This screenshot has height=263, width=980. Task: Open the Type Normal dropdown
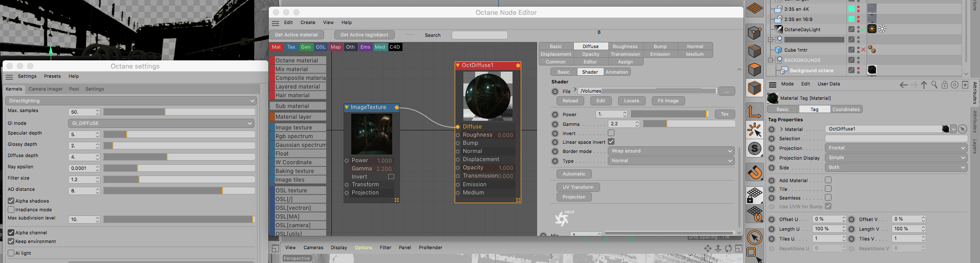[x=671, y=161]
